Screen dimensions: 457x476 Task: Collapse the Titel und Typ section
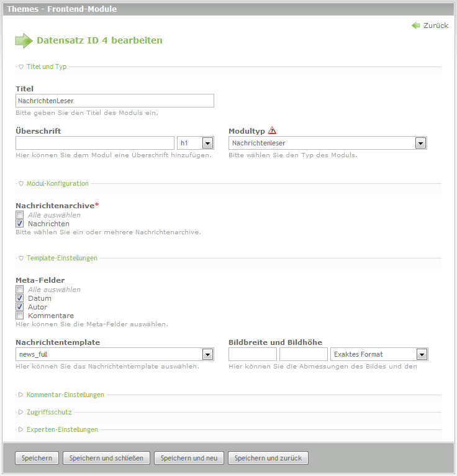[46, 66]
